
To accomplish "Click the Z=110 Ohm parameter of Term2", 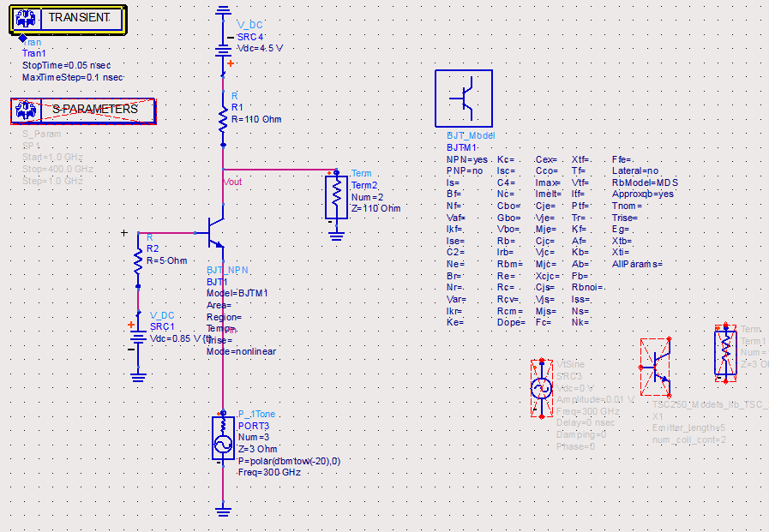I will [x=375, y=209].
